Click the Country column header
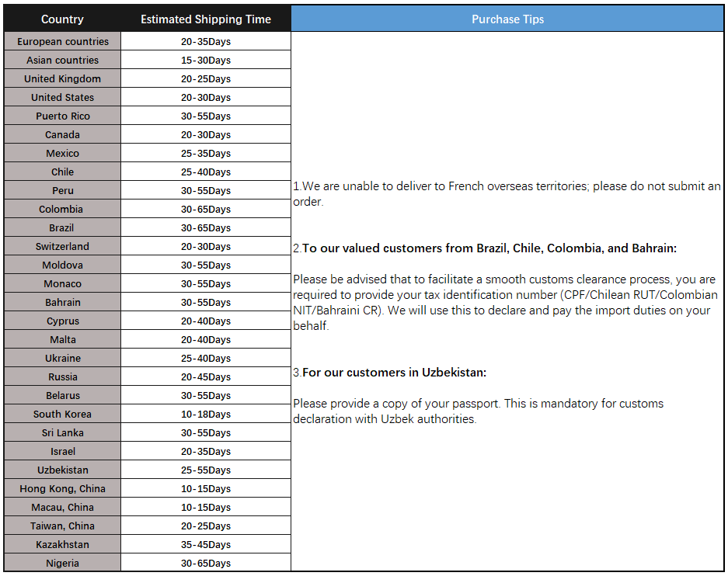This screenshot has height=576, width=728. 62,19
